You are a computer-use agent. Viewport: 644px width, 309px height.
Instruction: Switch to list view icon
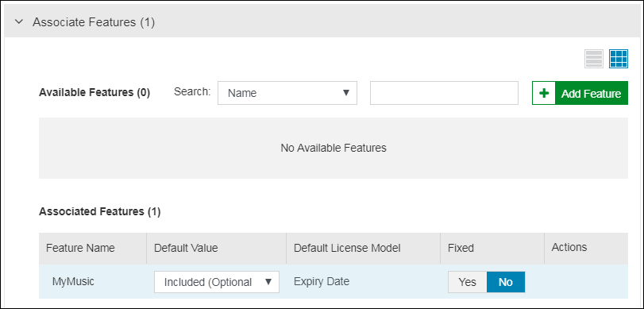(594, 59)
